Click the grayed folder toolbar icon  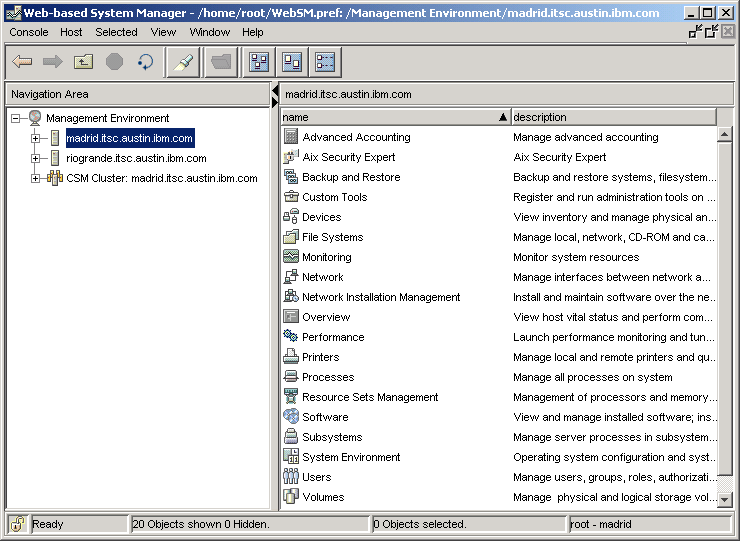(x=221, y=62)
